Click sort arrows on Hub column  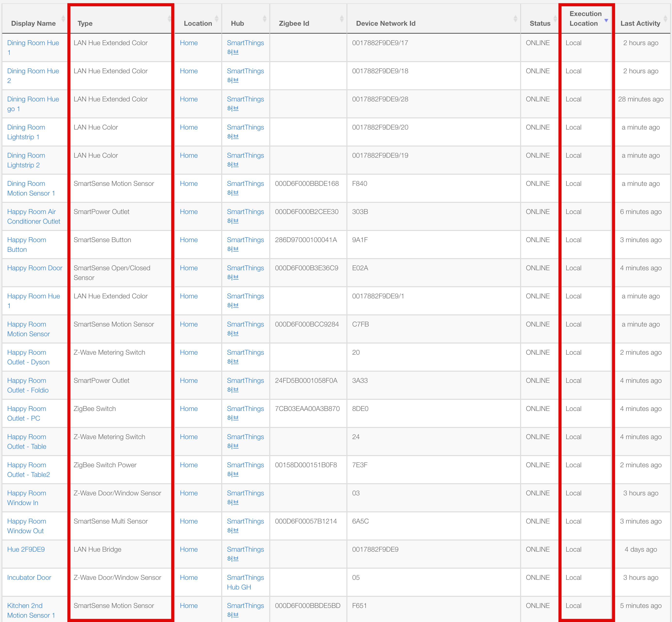[264, 19]
